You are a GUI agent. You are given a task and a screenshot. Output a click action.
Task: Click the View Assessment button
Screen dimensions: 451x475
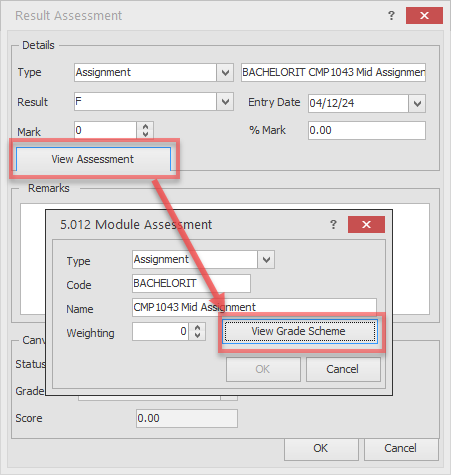pyautogui.click(x=93, y=159)
